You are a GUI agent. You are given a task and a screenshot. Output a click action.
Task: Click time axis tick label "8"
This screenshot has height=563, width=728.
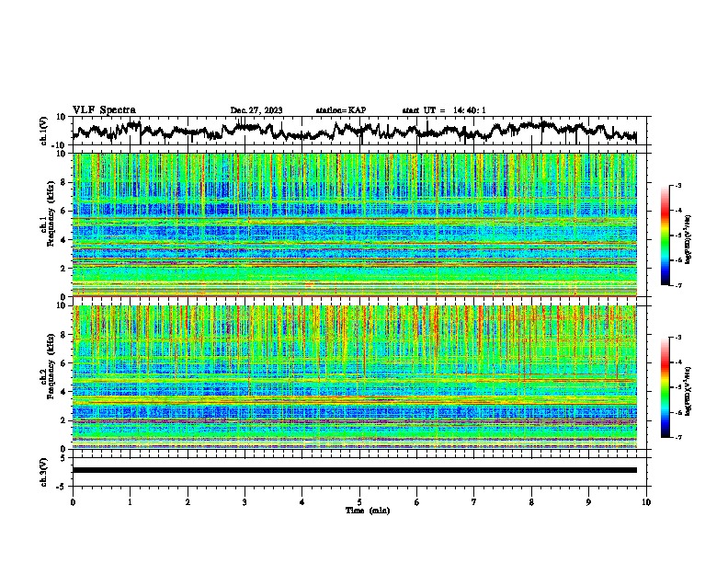pos(531,502)
